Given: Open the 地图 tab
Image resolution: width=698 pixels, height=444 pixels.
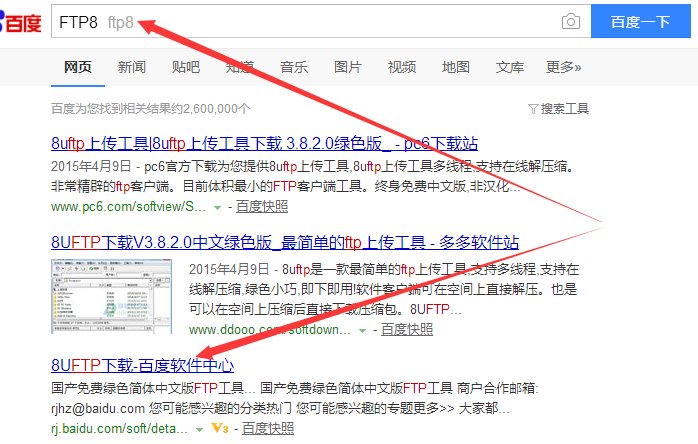Looking at the screenshot, I should click(456, 67).
